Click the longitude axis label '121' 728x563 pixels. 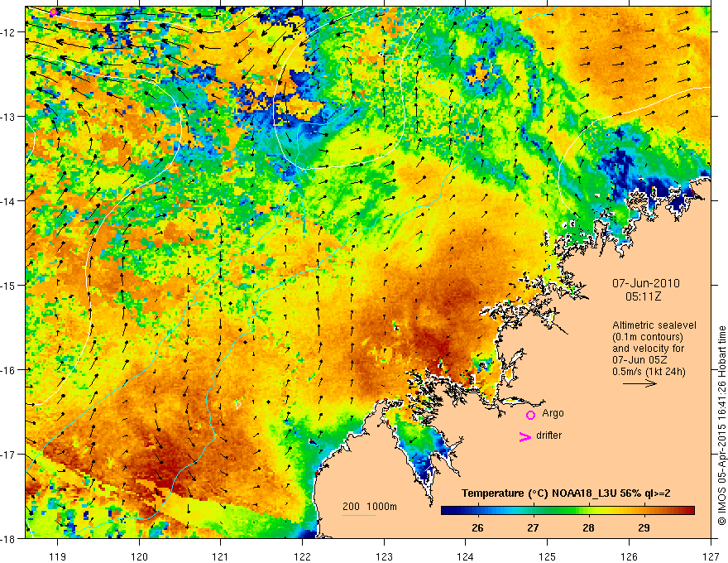[221, 556]
